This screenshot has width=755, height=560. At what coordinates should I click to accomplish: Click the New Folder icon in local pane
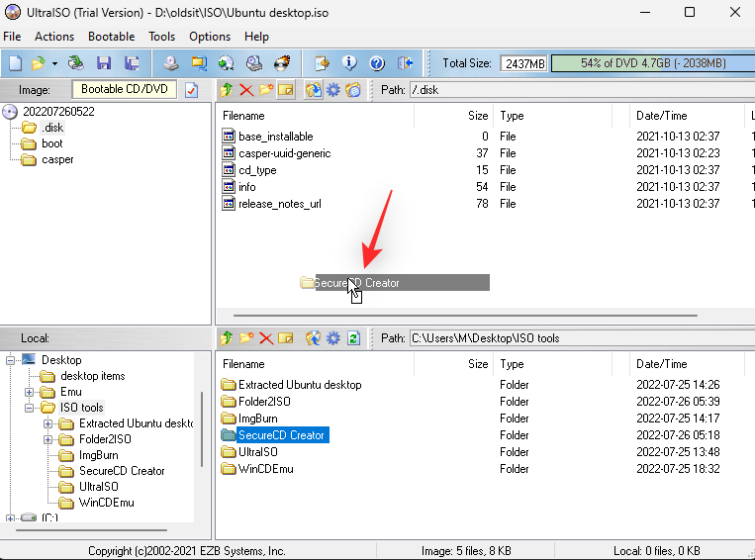pos(246,338)
